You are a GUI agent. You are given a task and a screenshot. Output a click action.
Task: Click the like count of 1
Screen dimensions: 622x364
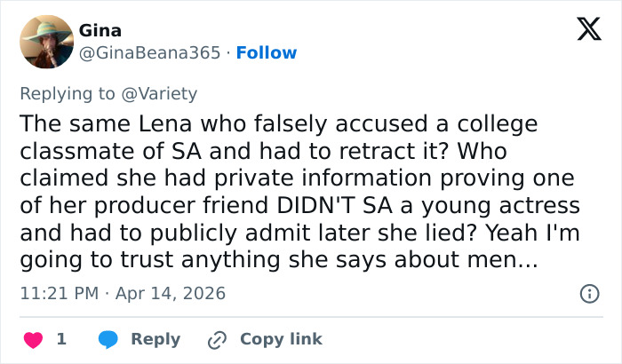coord(61,339)
